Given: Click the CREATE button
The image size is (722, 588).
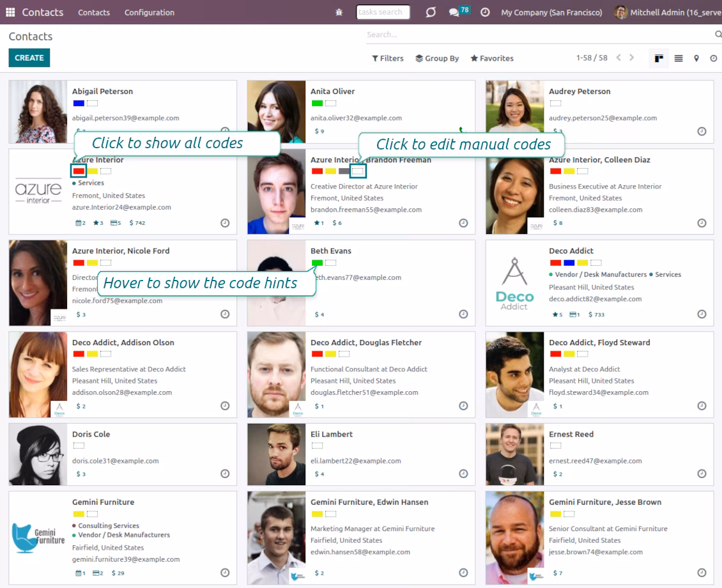Looking at the screenshot, I should 29,58.
